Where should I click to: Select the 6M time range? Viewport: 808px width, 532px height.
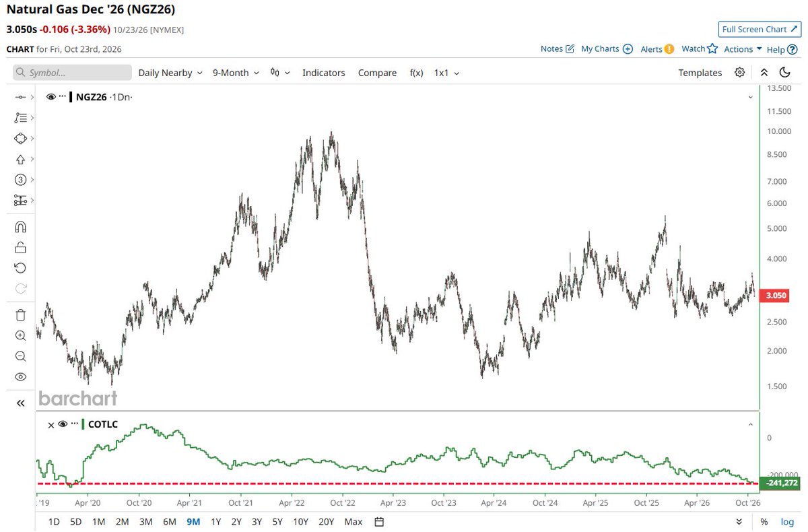[x=170, y=522]
